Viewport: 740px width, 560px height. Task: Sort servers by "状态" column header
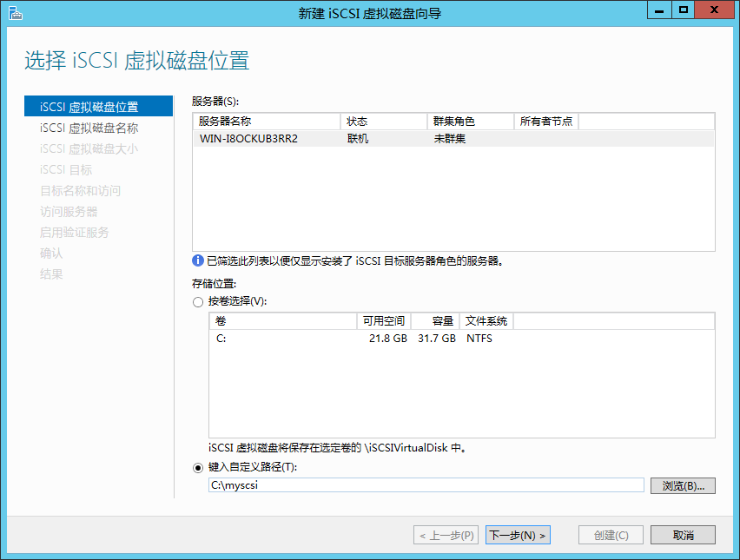pos(384,122)
